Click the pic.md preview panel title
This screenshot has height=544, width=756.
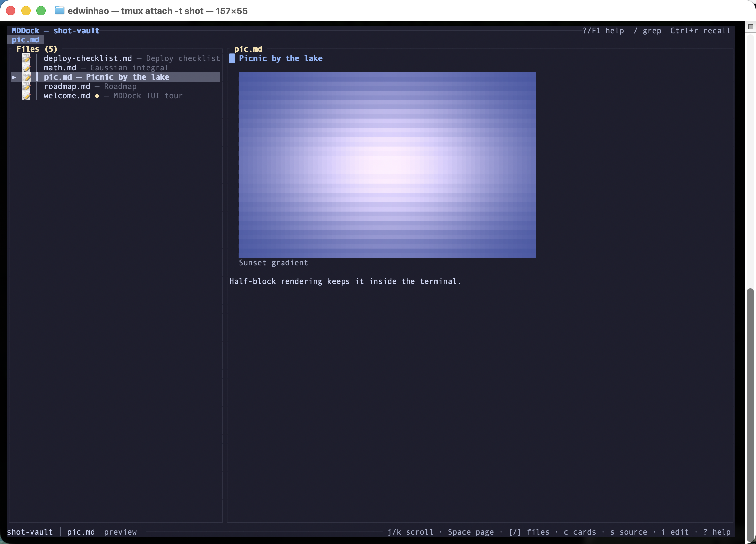[x=248, y=49]
